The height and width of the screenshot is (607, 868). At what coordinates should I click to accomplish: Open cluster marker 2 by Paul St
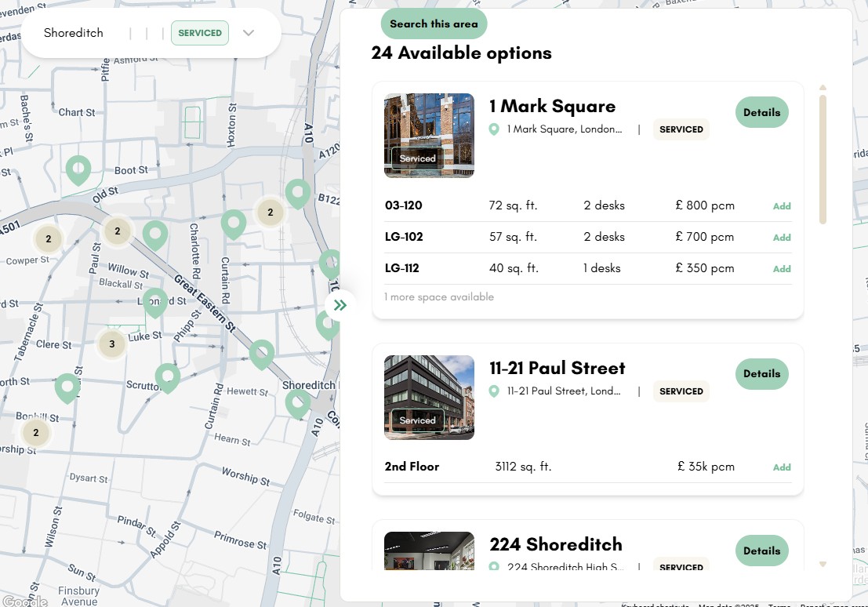117,231
